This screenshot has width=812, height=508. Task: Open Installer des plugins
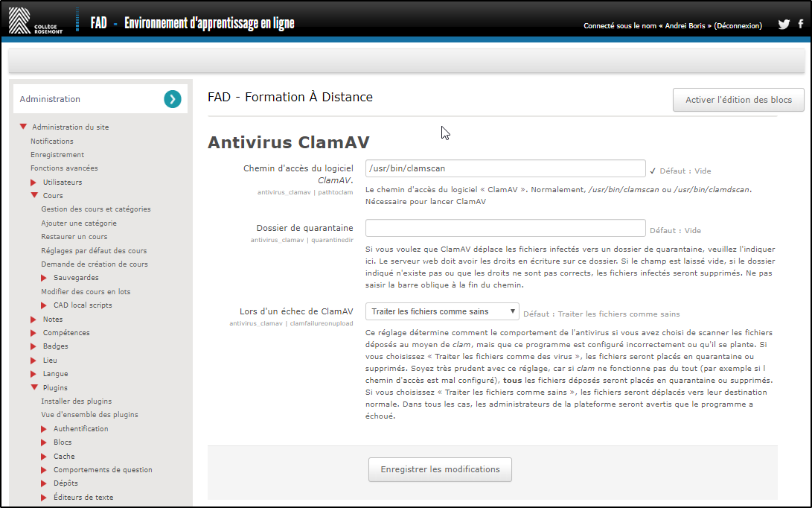(x=76, y=401)
